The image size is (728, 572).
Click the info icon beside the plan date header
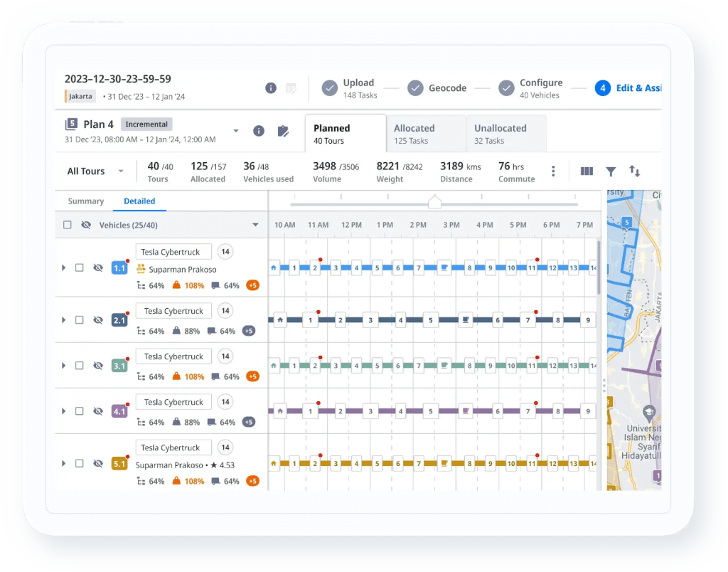(x=271, y=88)
